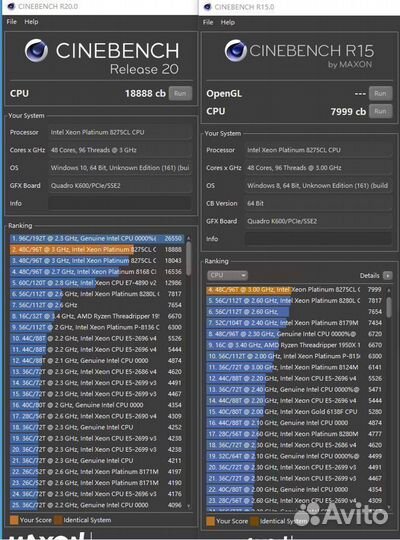
Task: Click the Info field in Cinebench R20
Action: [120, 203]
